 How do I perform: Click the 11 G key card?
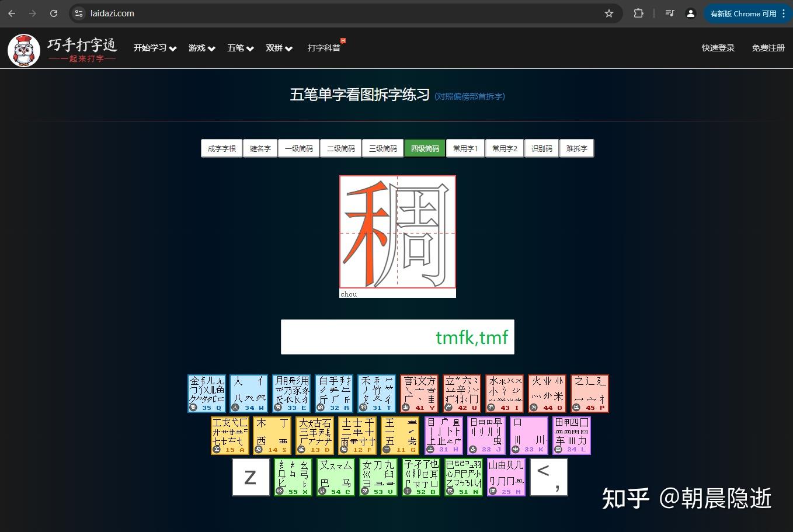point(401,435)
